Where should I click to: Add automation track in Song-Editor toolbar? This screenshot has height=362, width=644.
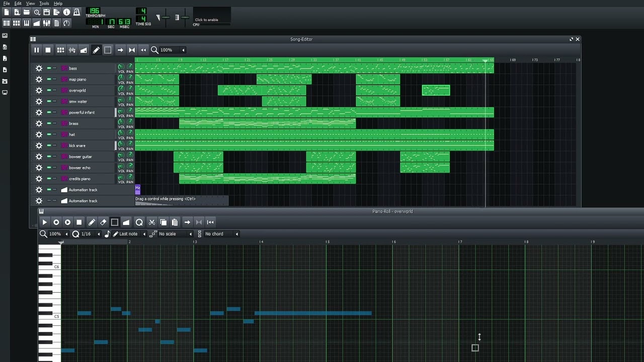(84, 50)
